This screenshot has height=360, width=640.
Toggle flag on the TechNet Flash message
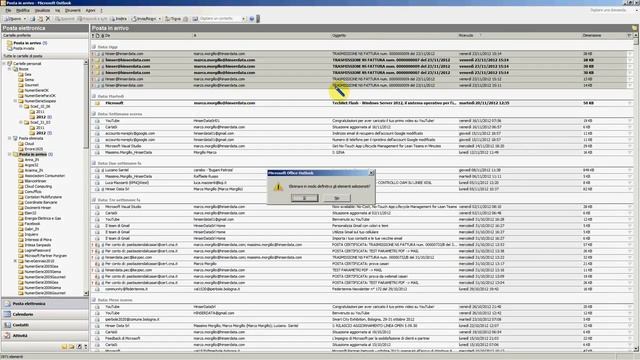pyautogui.click(x=629, y=103)
